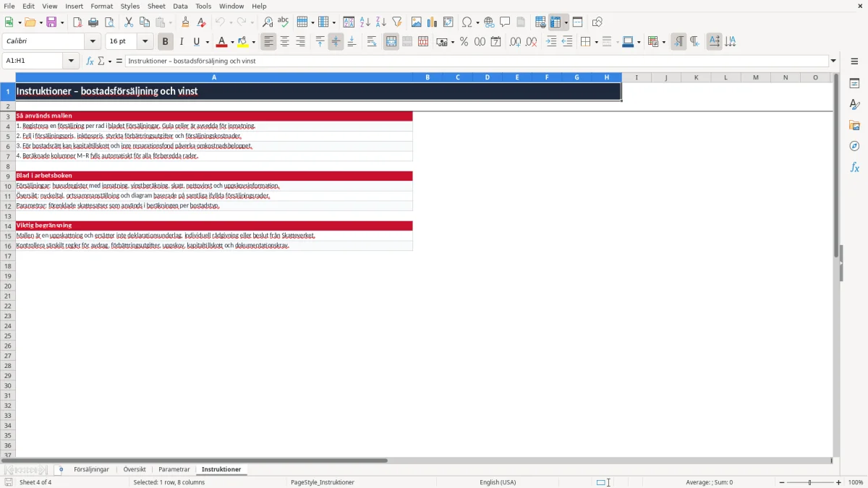Show the Gallery panel in the sidebar

[x=854, y=125]
